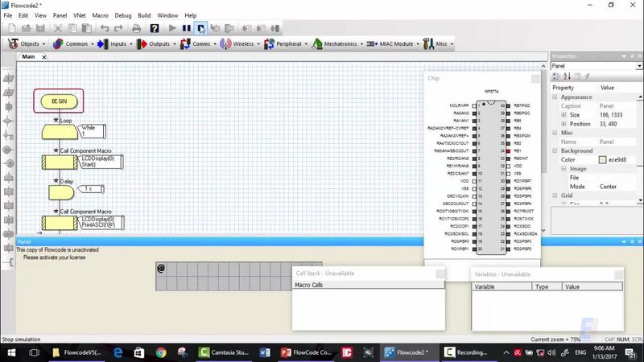Expand the Position property row
Viewport: 644px width, 362px height.
pyautogui.click(x=564, y=124)
